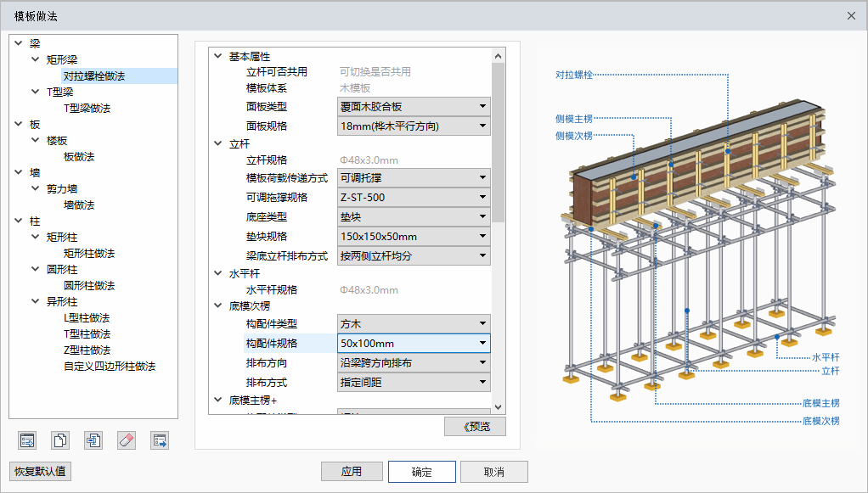This screenshot has height=493, width=868.
Task: Select Z型柱做法 in the tree
Action: (87, 350)
